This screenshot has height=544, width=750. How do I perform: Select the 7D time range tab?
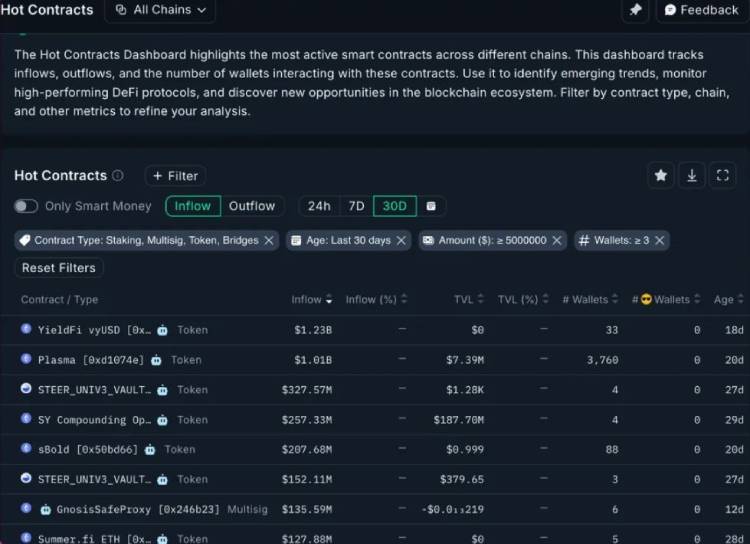point(356,206)
